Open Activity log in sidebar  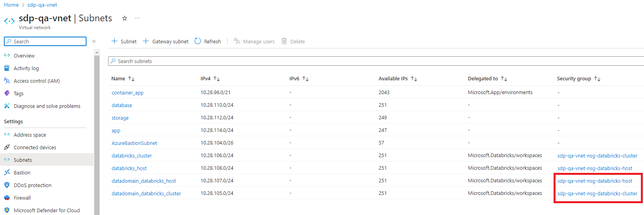tap(26, 68)
